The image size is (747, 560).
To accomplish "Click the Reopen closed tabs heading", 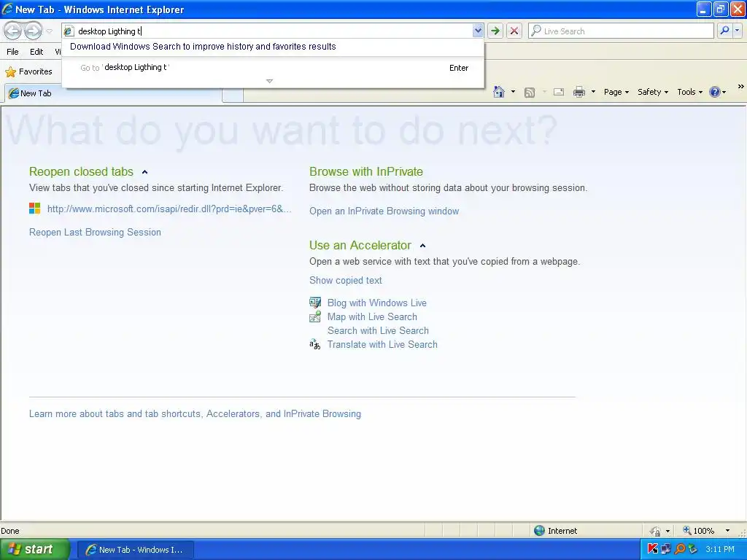I will (x=81, y=171).
